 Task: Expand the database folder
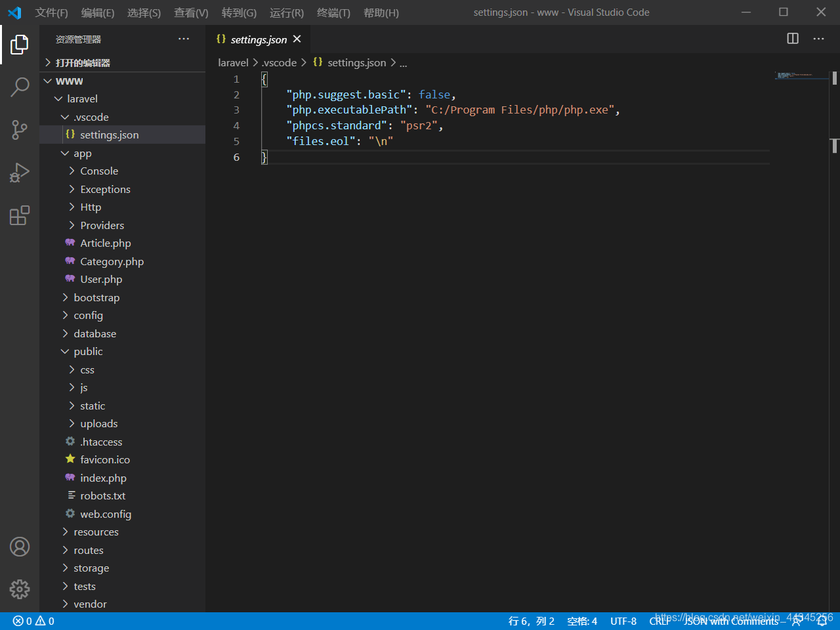point(122,333)
